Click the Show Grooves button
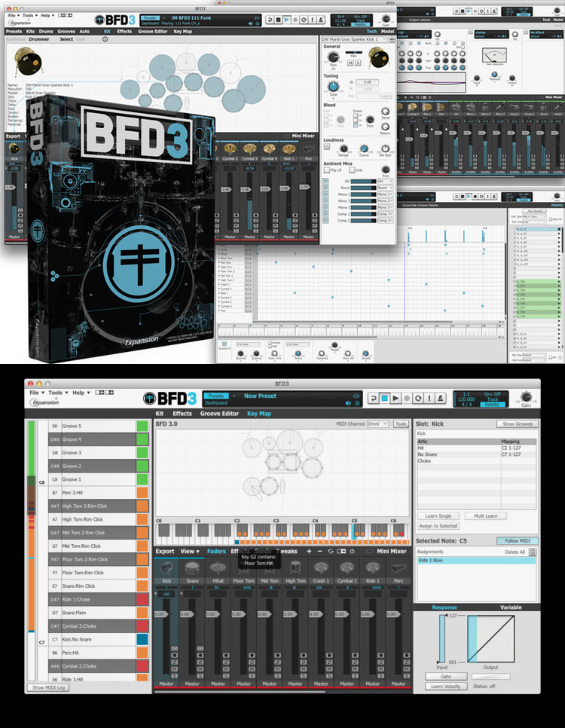This screenshot has width=565, height=728. (518, 424)
